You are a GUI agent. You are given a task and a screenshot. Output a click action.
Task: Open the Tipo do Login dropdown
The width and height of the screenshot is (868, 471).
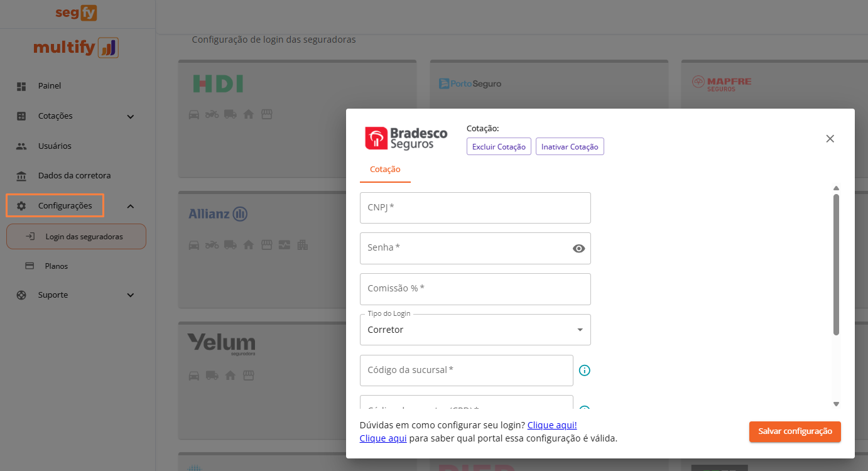[475, 330]
